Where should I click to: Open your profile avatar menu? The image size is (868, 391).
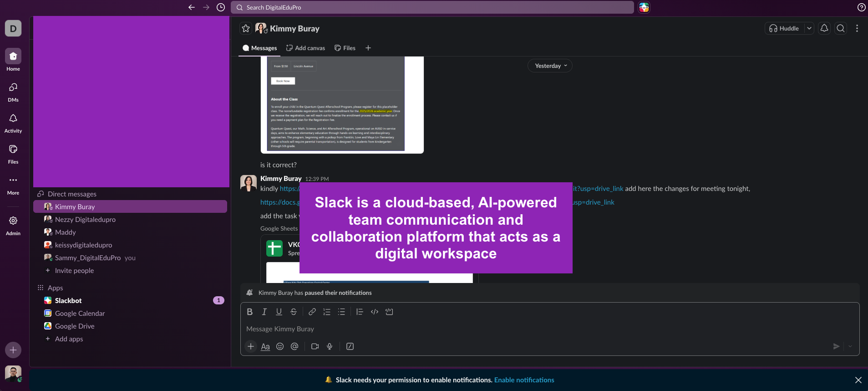click(x=13, y=374)
